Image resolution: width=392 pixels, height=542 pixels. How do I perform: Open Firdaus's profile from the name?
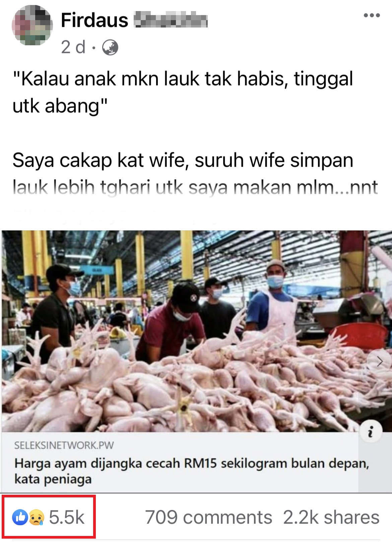coord(94,20)
